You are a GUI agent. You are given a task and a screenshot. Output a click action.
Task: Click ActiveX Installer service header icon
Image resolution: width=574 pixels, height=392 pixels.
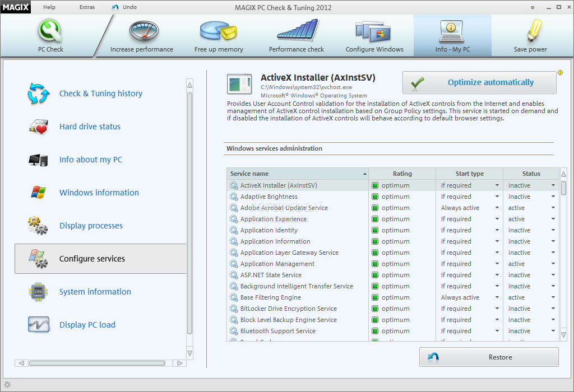[239, 84]
